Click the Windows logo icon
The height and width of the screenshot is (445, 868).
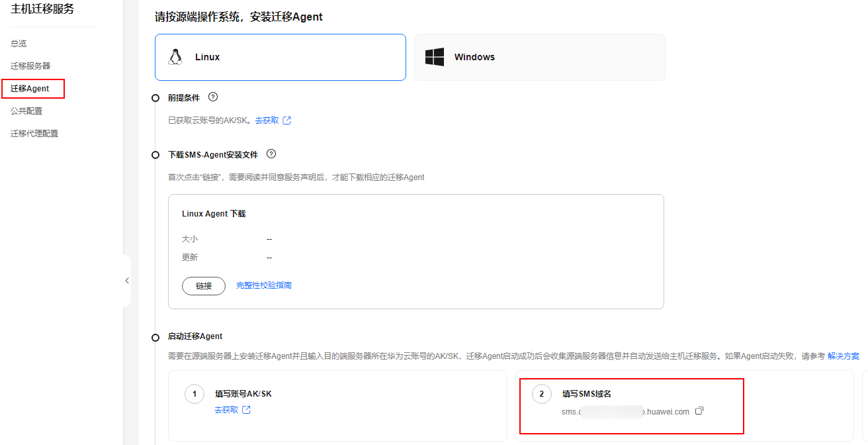435,57
